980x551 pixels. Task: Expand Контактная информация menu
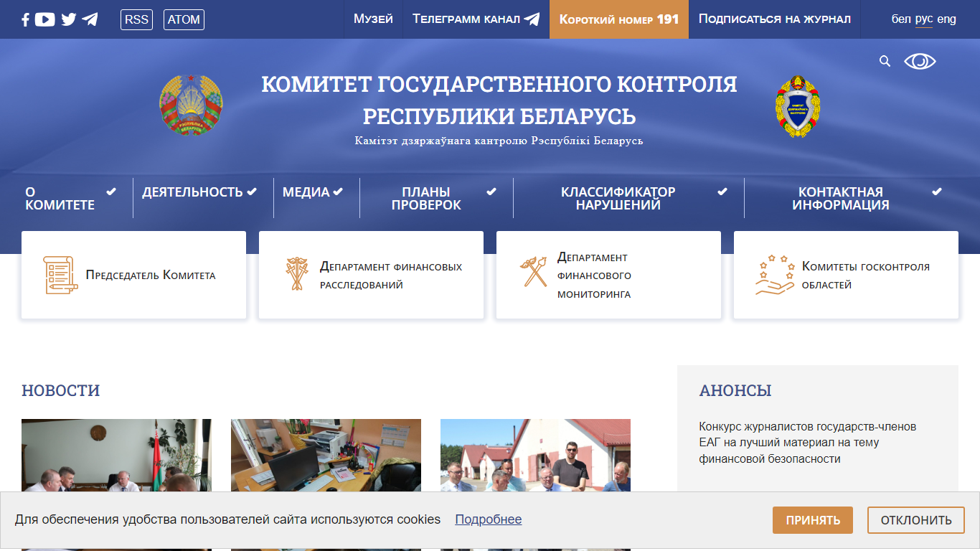tap(852, 198)
